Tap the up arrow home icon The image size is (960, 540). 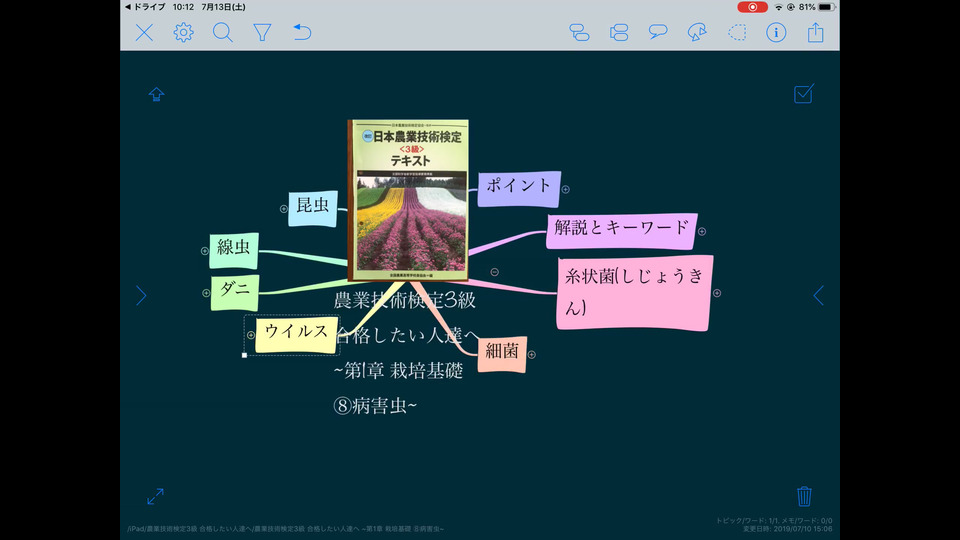156,94
